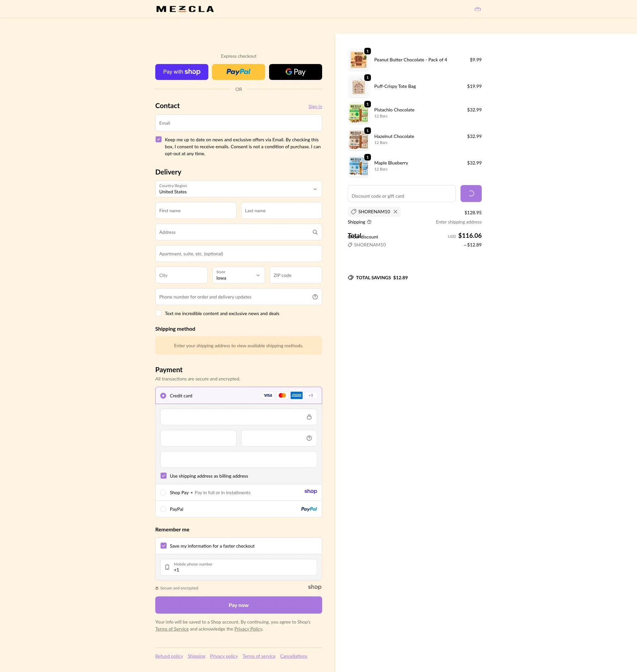Image resolution: width=637 pixels, height=672 pixels.
Task: Click the address search magnifier icon
Action: tap(315, 232)
